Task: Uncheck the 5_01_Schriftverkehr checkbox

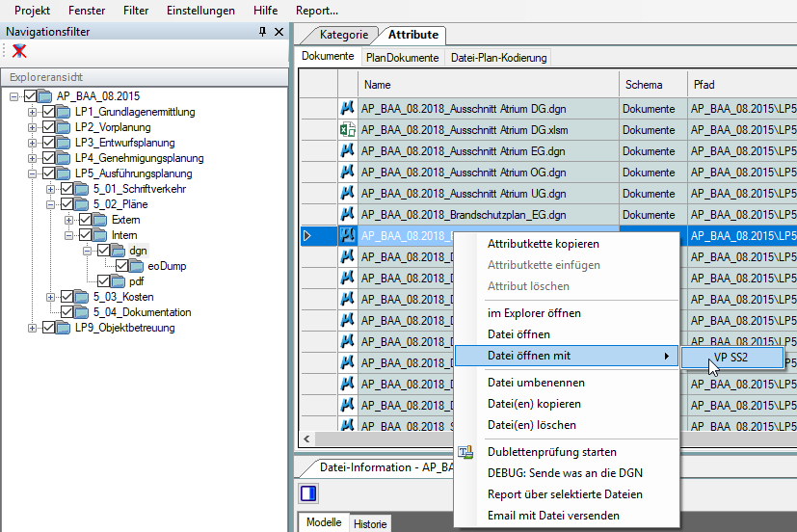Action: coord(67,189)
